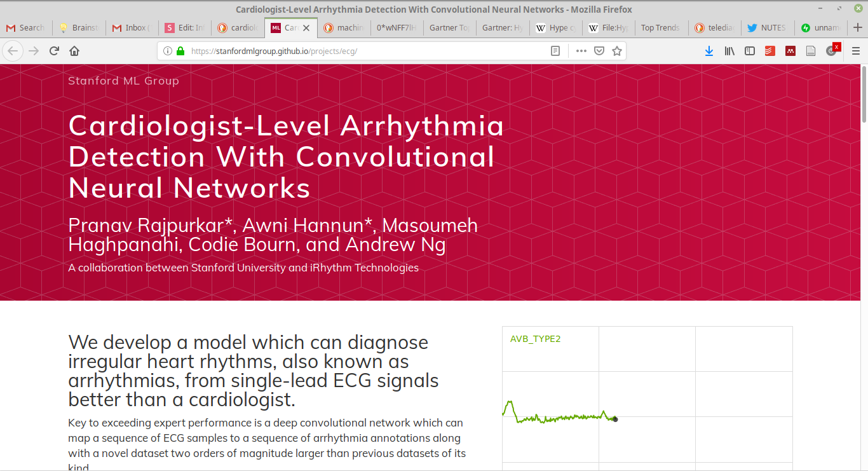
Task: Switch to the unnamed green-icon tab
Action: click(820, 28)
